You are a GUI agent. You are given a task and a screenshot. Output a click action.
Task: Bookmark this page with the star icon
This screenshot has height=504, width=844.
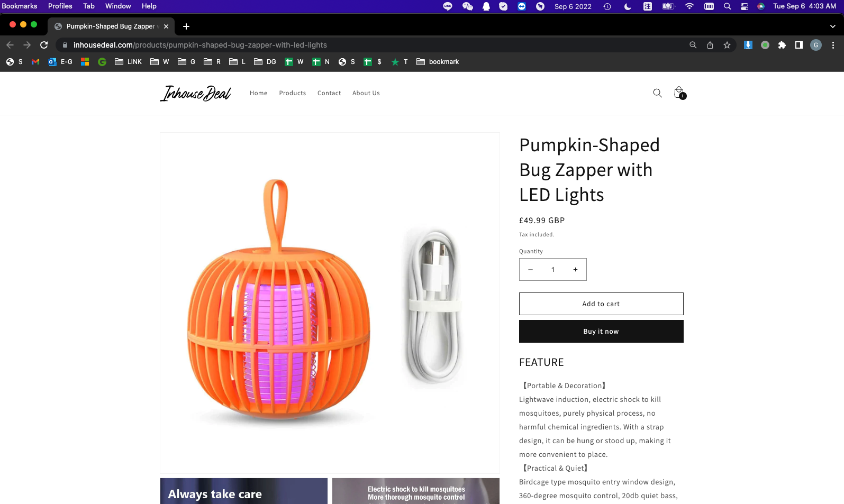(727, 45)
